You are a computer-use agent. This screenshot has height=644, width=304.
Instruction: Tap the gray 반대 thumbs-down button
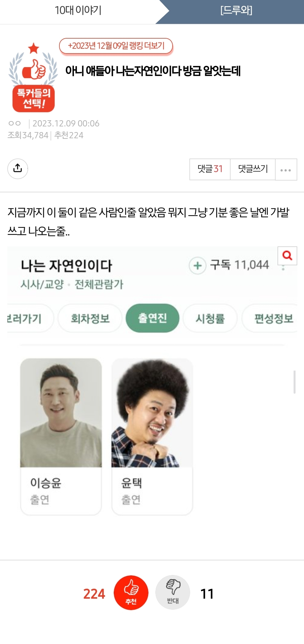173,592
